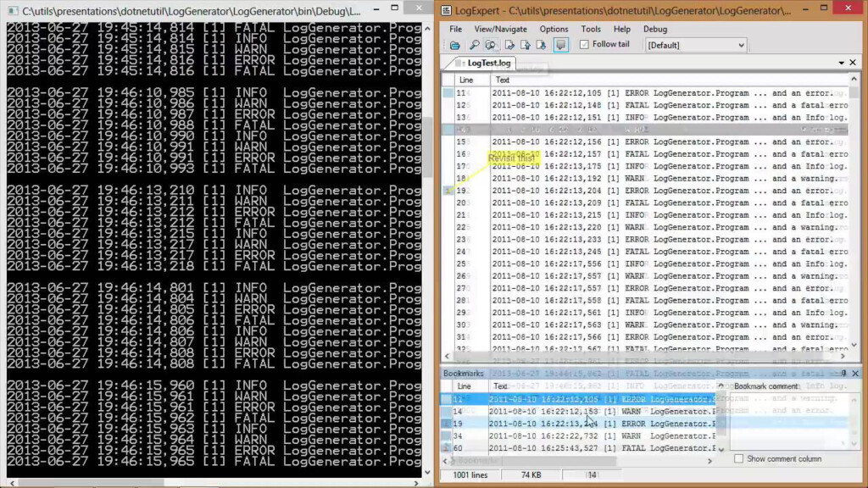Click console window vertical scrollbar up arrow
The image size is (868, 488).
[x=427, y=28]
